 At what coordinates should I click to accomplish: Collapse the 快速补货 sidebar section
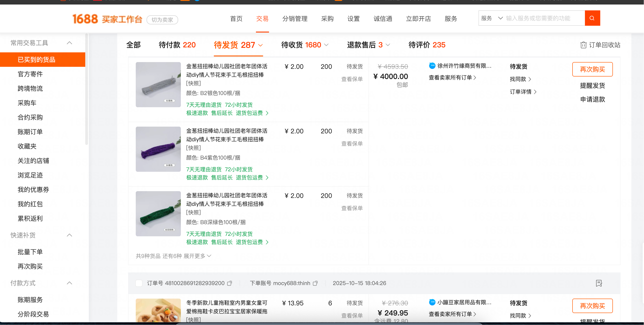click(70, 235)
